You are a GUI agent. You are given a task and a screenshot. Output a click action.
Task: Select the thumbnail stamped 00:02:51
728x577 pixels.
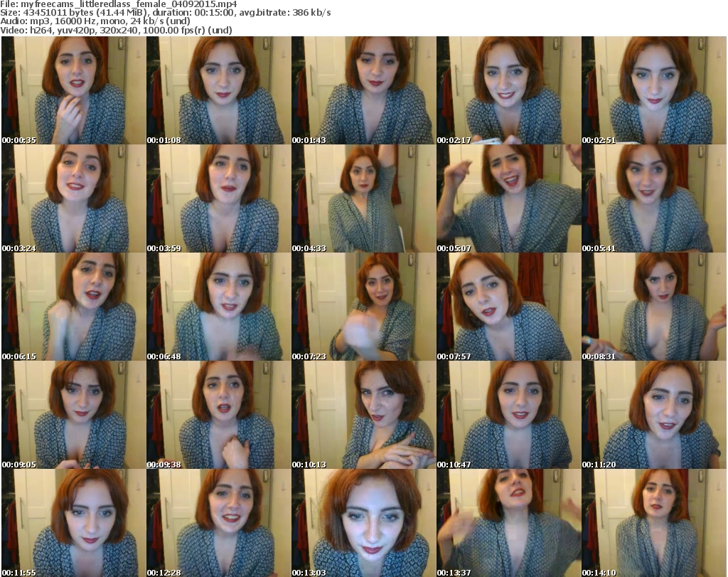(x=654, y=90)
